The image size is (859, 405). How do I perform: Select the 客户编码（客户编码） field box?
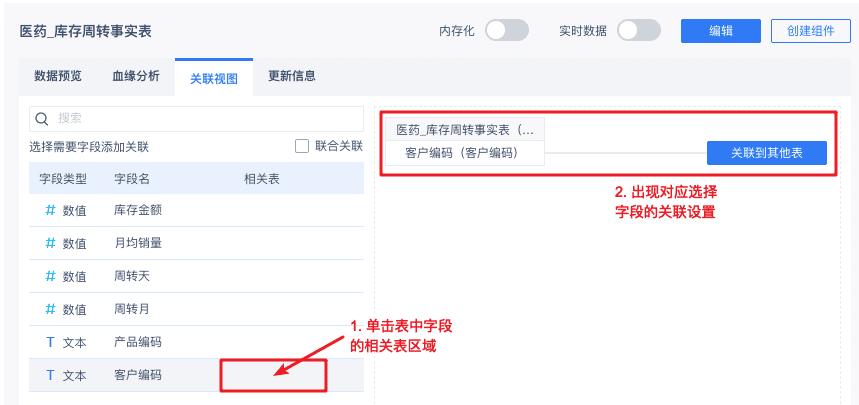(x=462, y=153)
